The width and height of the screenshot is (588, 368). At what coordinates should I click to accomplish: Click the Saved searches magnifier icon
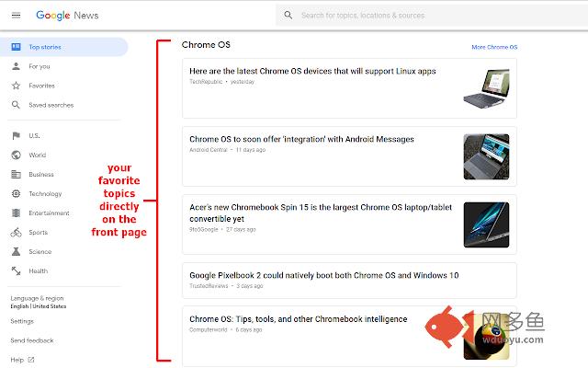16,105
